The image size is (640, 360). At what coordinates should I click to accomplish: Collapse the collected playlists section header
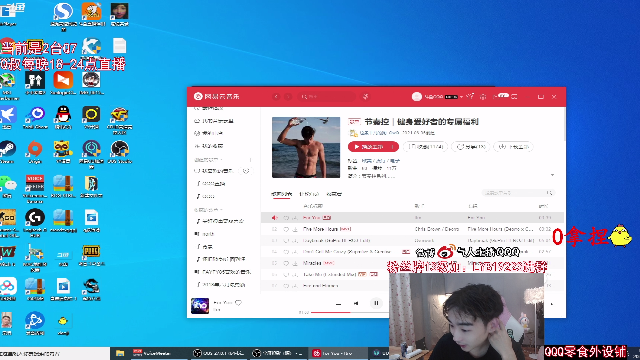click(209, 210)
